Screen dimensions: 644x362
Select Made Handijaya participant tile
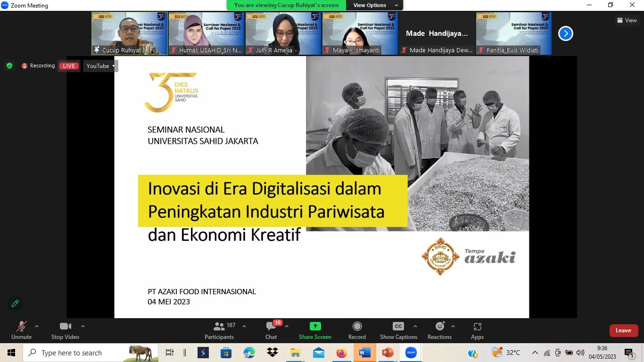point(437,33)
